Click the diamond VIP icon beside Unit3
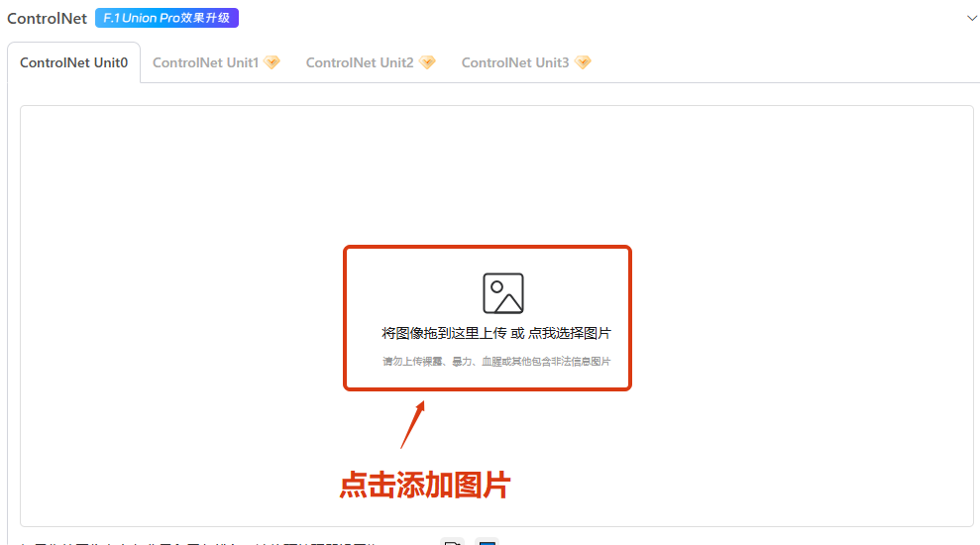The image size is (980, 545). point(583,62)
